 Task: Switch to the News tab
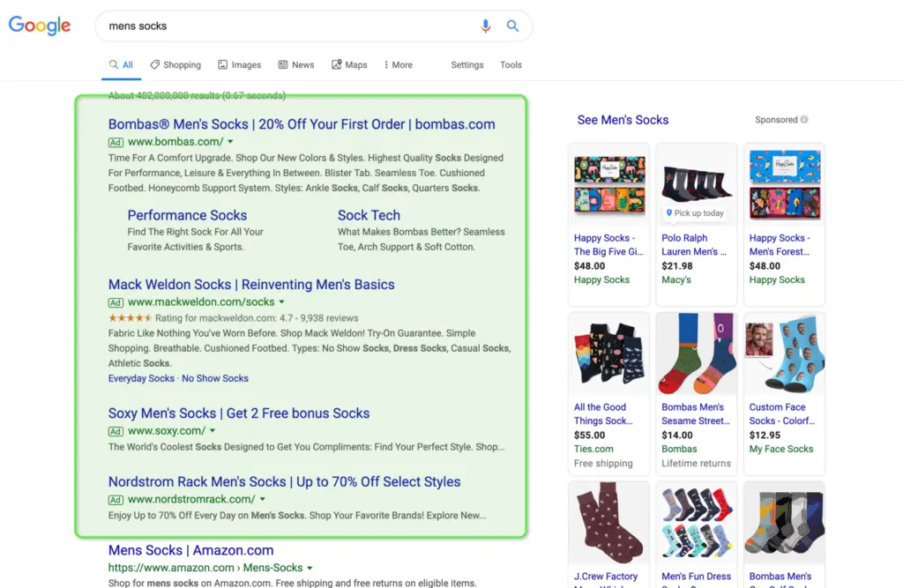pyautogui.click(x=296, y=64)
